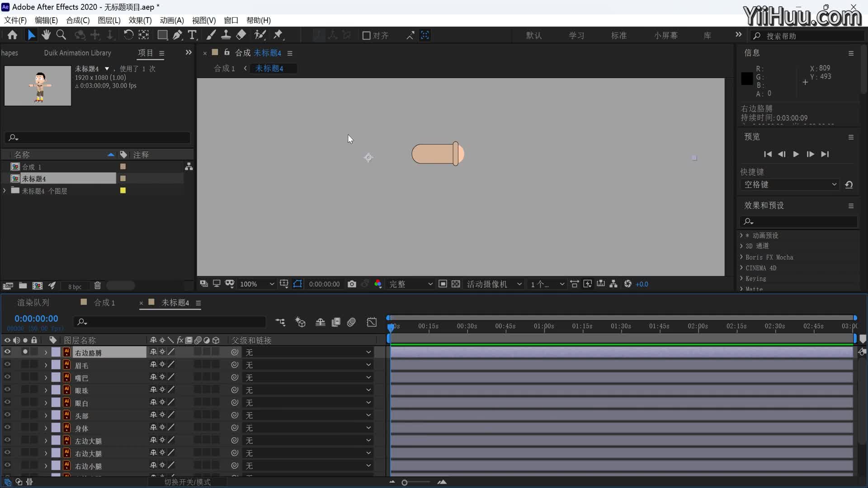Image resolution: width=868 pixels, height=488 pixels.
Task: Expand the 右边胳膊 layer properties
Action: pyautogui.click(x=46, y=352)
